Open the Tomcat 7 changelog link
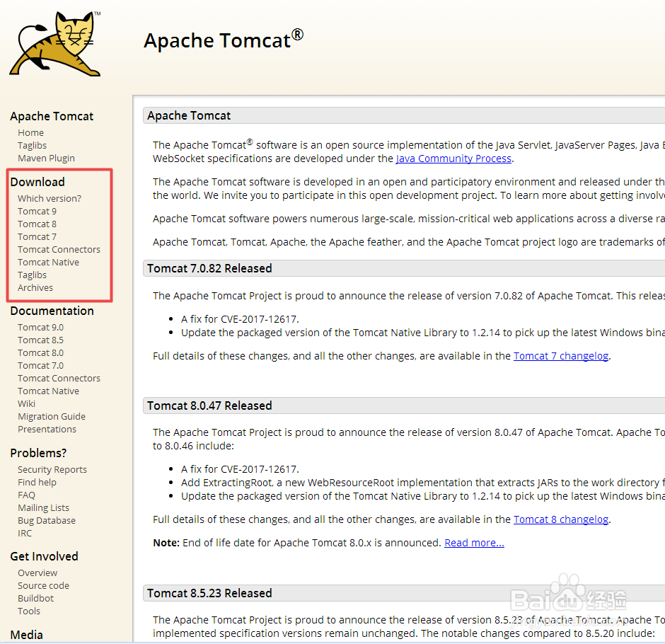Screen dimensions: 665x644 click(561, 356)
